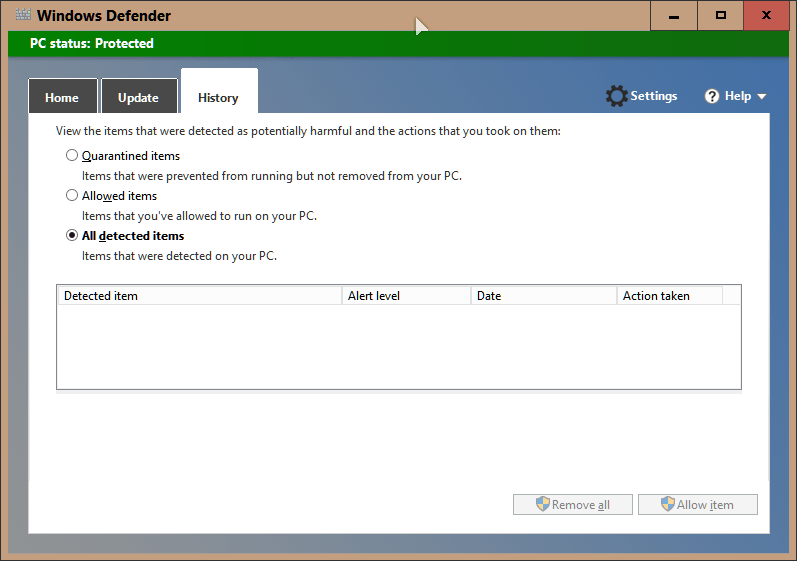Select the All detected items radio button

coord(72,235)
